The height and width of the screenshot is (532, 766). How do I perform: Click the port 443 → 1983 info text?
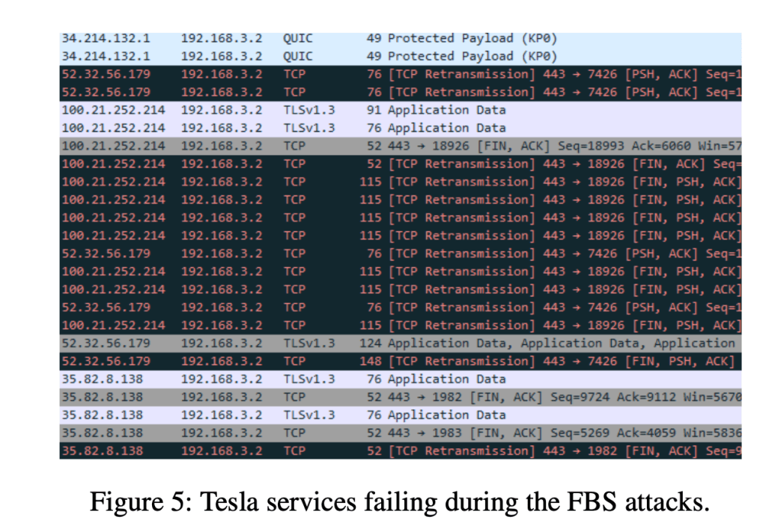[x=430, y=433]
